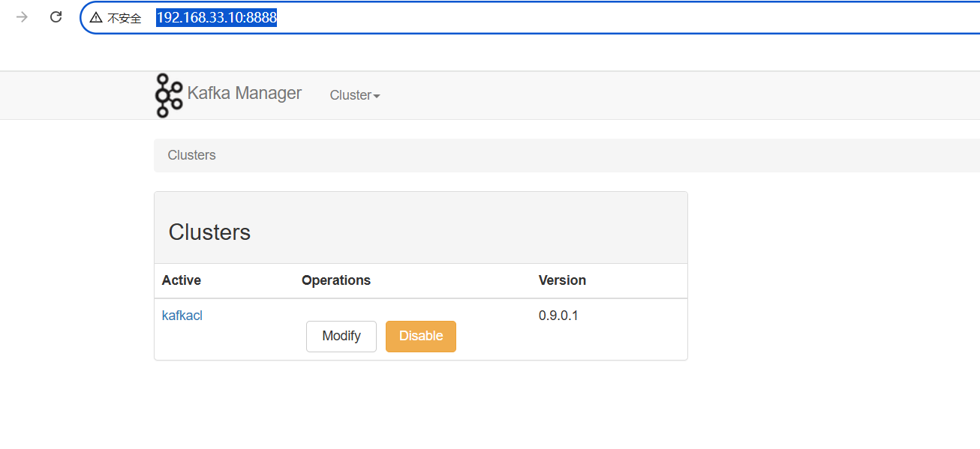
Task: Click the Active column header
Action: [182, 280]
